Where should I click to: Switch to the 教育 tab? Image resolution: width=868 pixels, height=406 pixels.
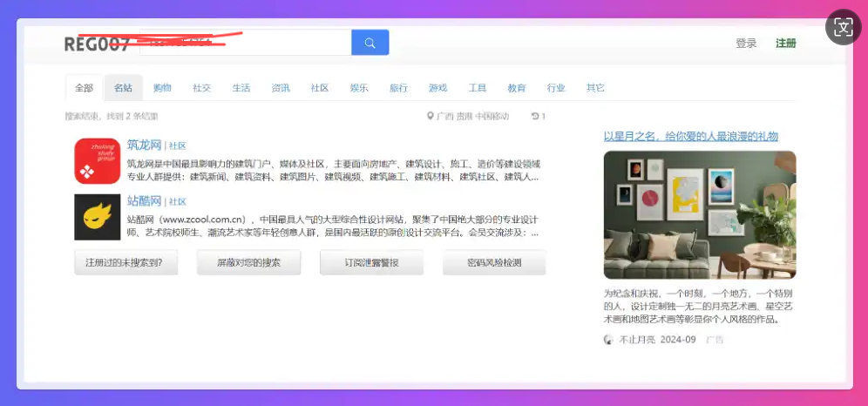click(x=517, y=87)
